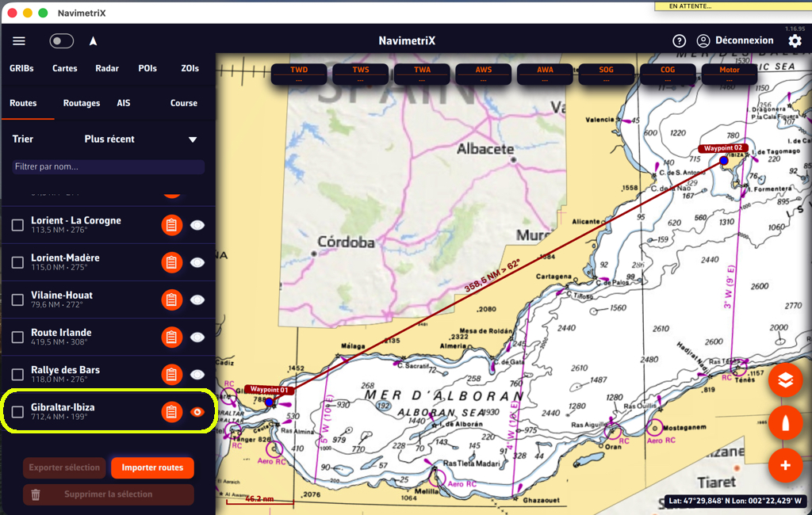Open the map layers button
Viewport: 812px width, 515px height.
pyautogui.click(x=786, y=380)
